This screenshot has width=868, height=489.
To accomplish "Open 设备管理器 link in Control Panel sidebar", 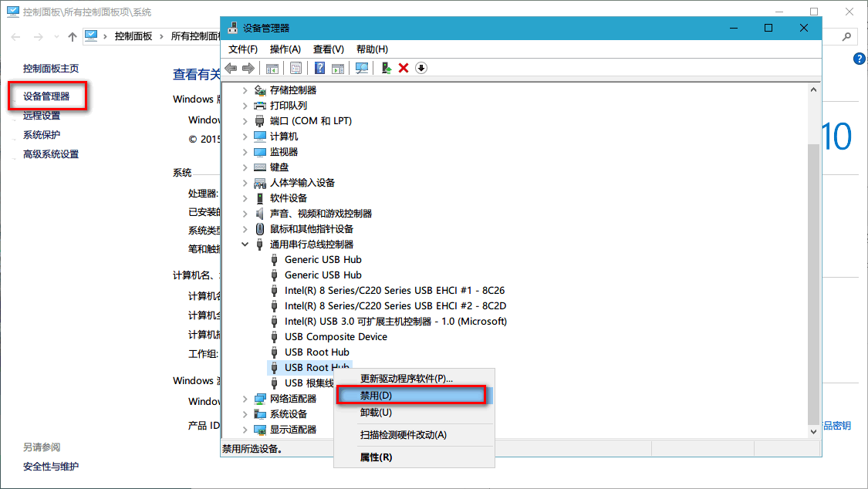I will tap(46, 96).
